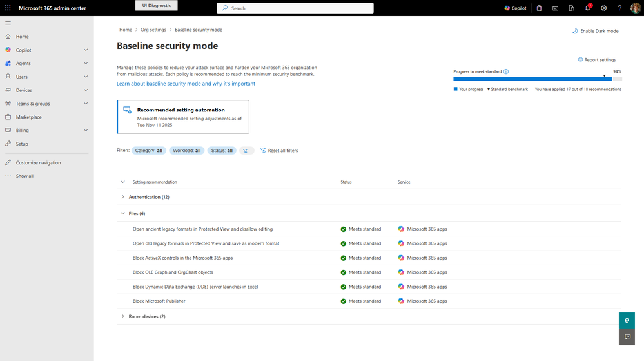Expand the Authentication (12) group
Viewport: 644px width, 362px height.
click(122, 197)
